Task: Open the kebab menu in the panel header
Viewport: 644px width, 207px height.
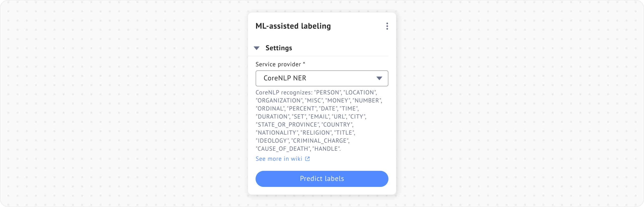Action: pos(387,26)
